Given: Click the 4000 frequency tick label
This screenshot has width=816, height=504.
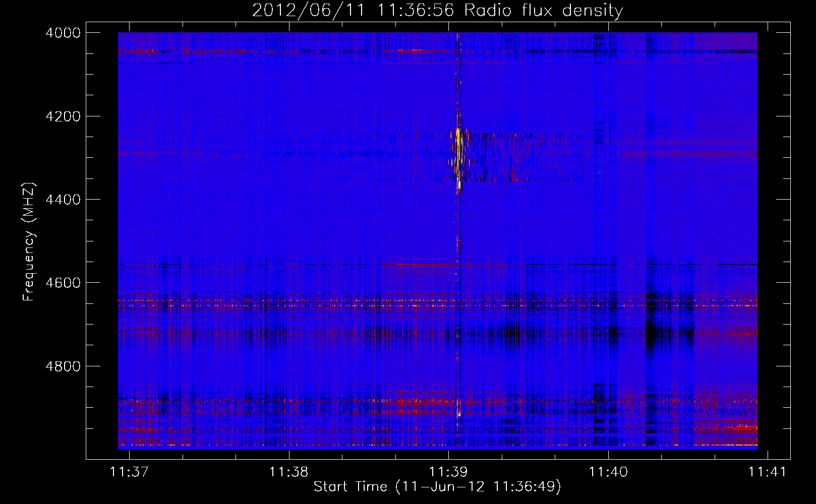Looking at the screenshot, I should (x=63, y=33).
